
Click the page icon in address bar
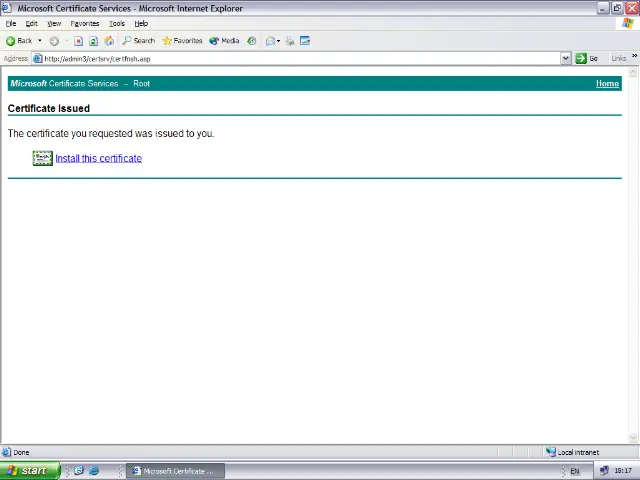[x=38, y=59]
